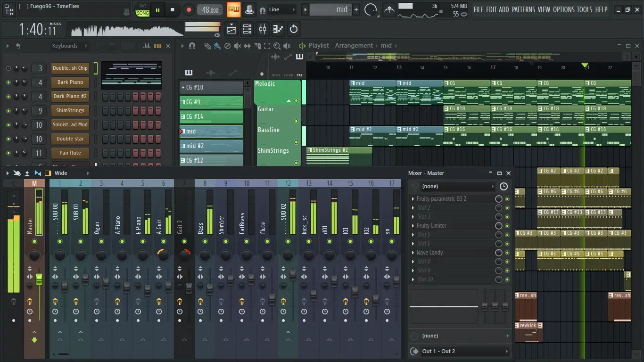Open the Piano roll from the top toolbar
This screenshot has height=362, width=644.
[x=278, y=29]
